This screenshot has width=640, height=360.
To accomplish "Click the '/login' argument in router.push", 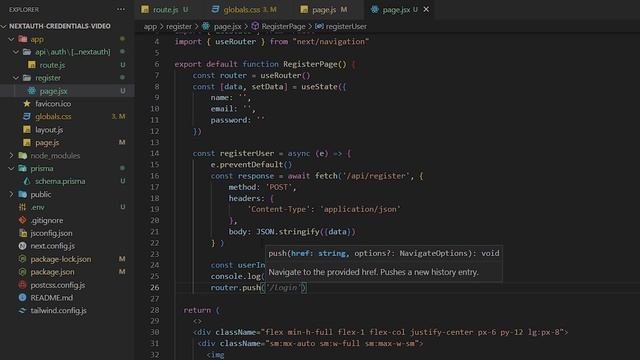I will coord(283,287).
